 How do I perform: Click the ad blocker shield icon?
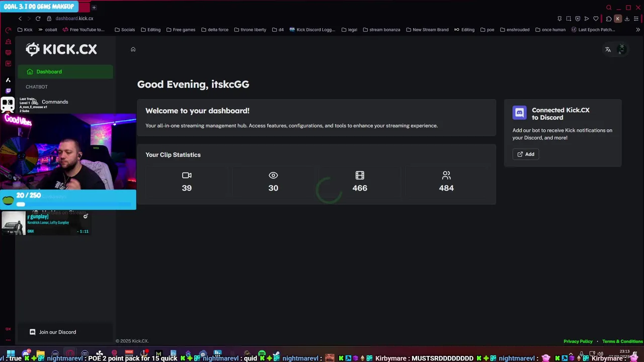[578, 19]
